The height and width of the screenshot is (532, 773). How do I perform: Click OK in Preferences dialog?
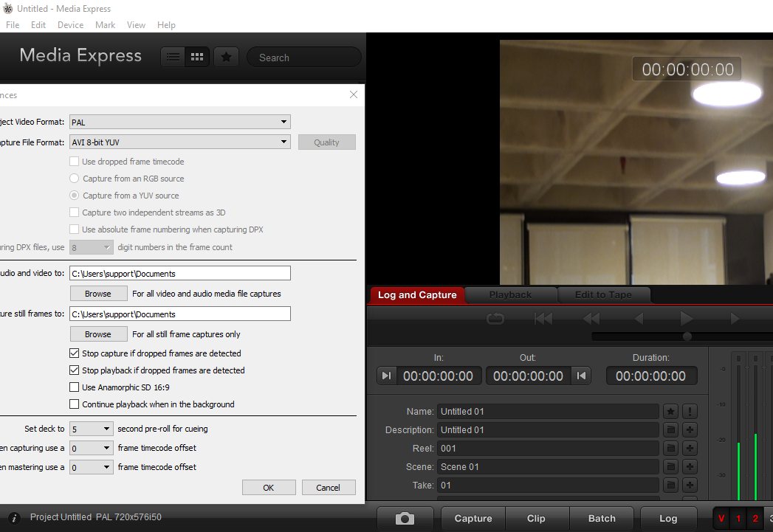[269, 487]
